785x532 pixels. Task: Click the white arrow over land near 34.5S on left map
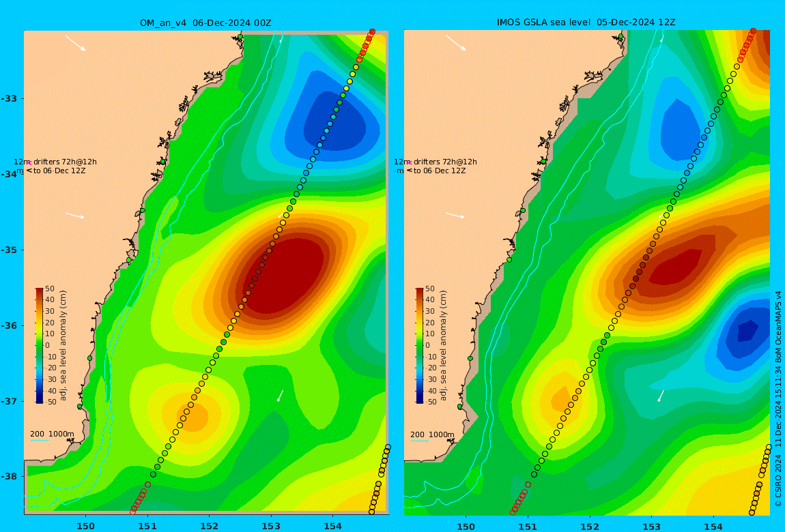coord(75,216)
